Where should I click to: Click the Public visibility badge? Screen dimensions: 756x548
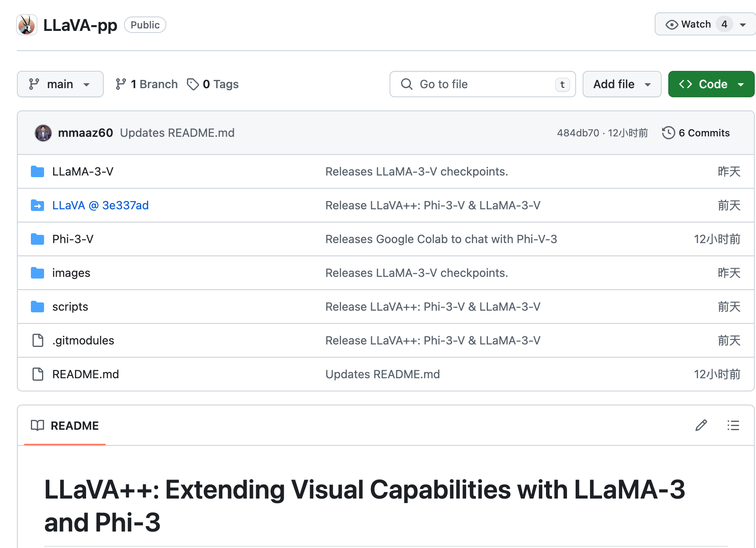pos(145,25)
